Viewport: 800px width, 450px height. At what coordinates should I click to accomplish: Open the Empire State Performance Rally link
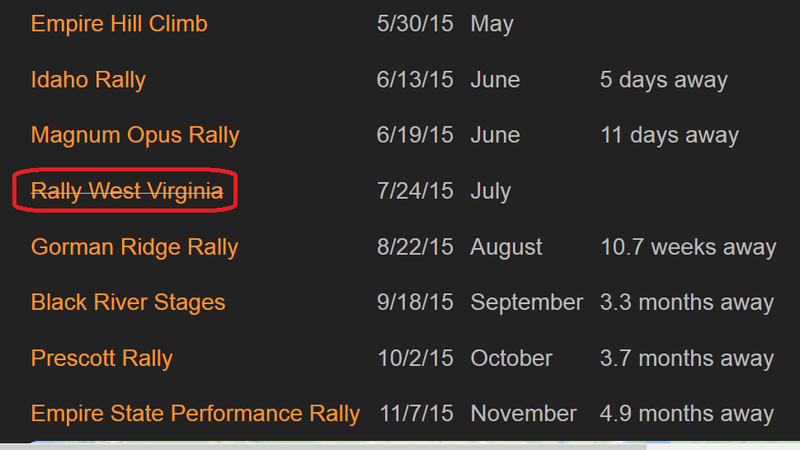click(x=195, y=414)
